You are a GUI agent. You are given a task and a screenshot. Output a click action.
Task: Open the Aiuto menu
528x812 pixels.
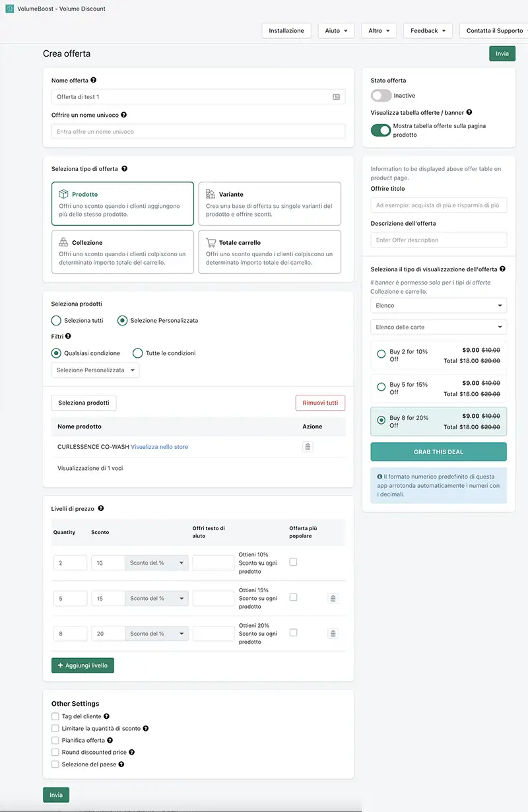click(x=337, y=30)
